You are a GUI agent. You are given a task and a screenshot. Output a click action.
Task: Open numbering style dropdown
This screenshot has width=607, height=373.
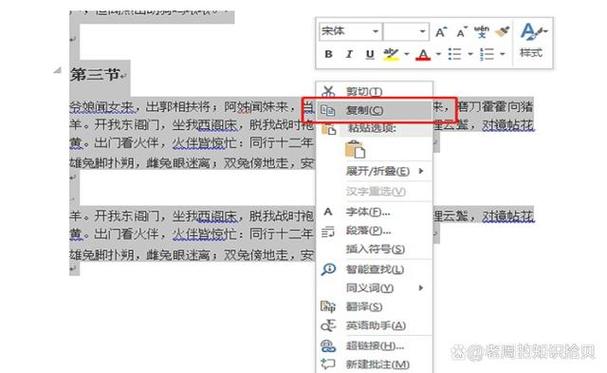coord(502,54)
